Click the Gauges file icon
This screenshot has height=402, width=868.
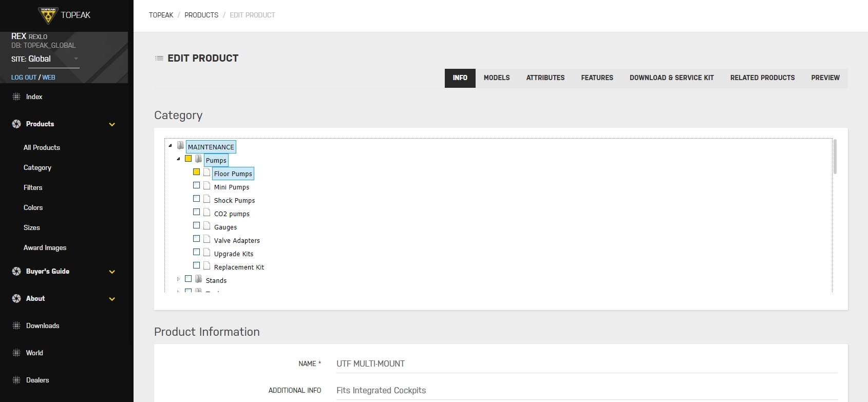[x=206, y=225]
